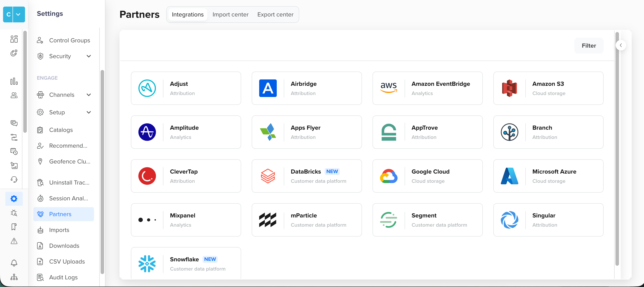Open the dashboard grid icon in left rail
Screen dimensions: 644x287
pos(14,39)
